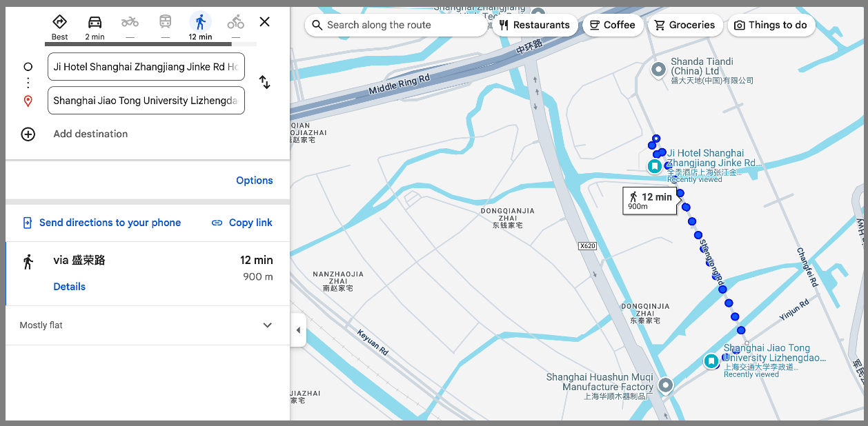The image size is (868, 426).
Task: Click the Keyuan Rd label
Action: (x=373, y=343)
